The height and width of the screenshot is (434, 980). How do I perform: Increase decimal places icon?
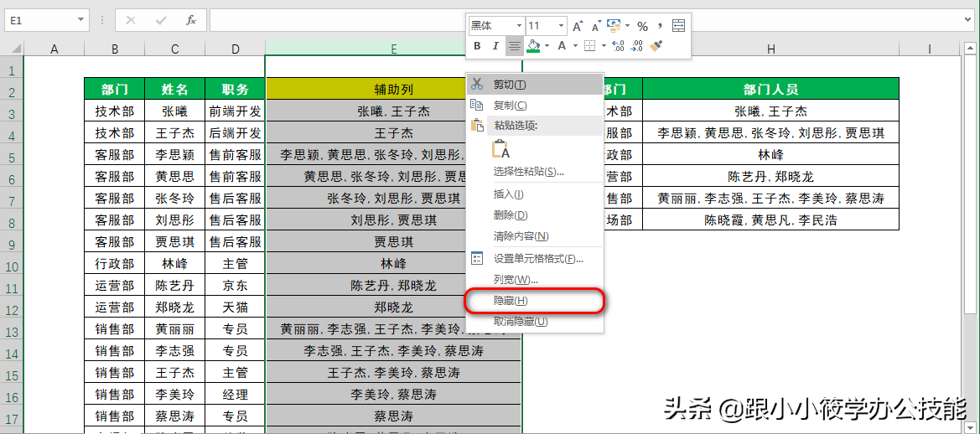(618, 45)
